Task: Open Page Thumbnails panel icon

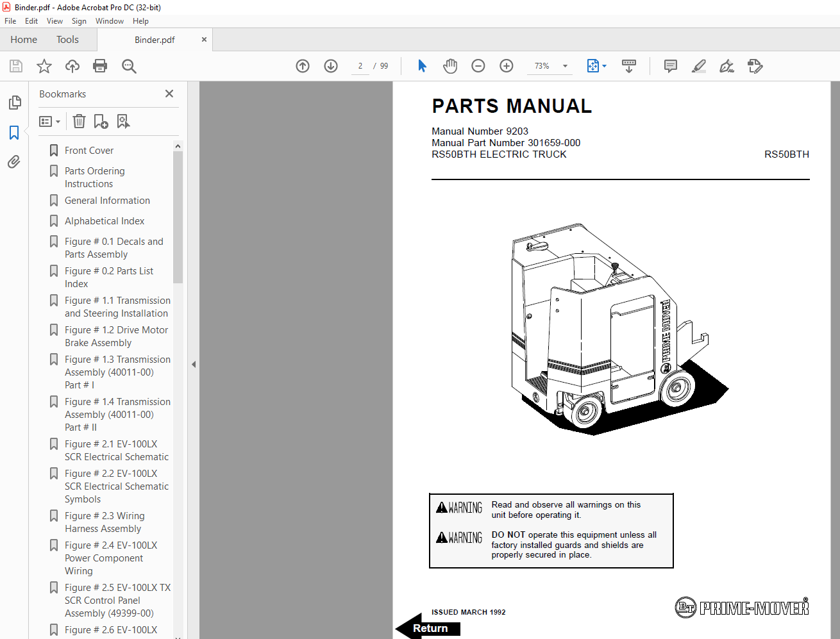Action: click(14, 103)
